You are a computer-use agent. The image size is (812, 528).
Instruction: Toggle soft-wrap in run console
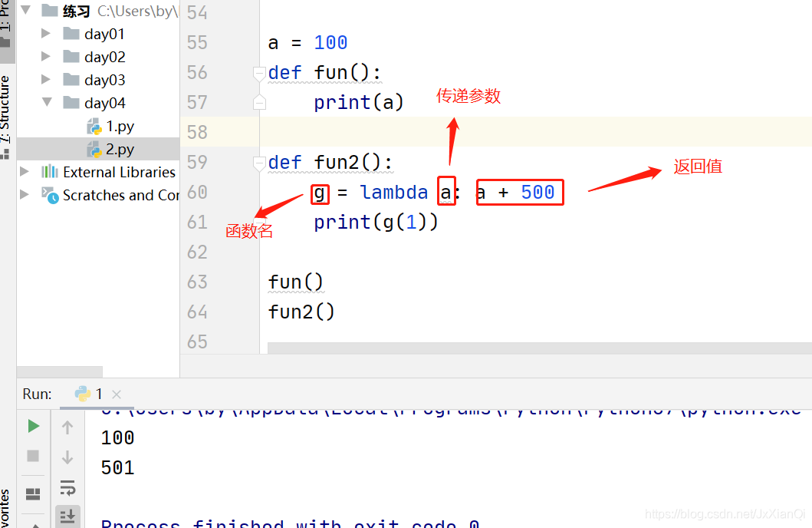tap(67, 487)
